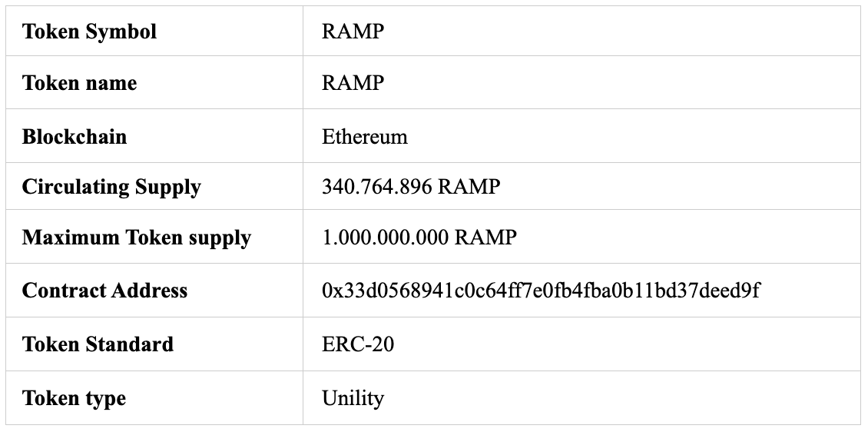Click the Blockchain label cell

tap(75, 137)
